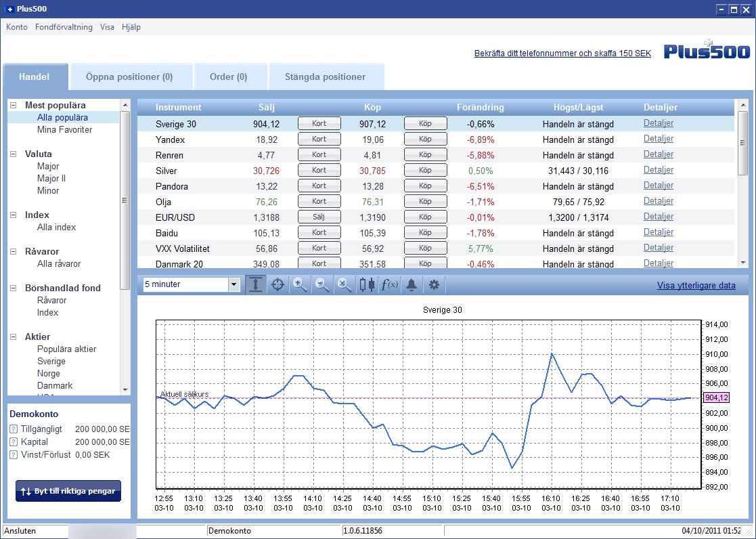Click help icon next to Tillgängligt
Viewport: 756px width, 539px height.
[x=14, y=429]
